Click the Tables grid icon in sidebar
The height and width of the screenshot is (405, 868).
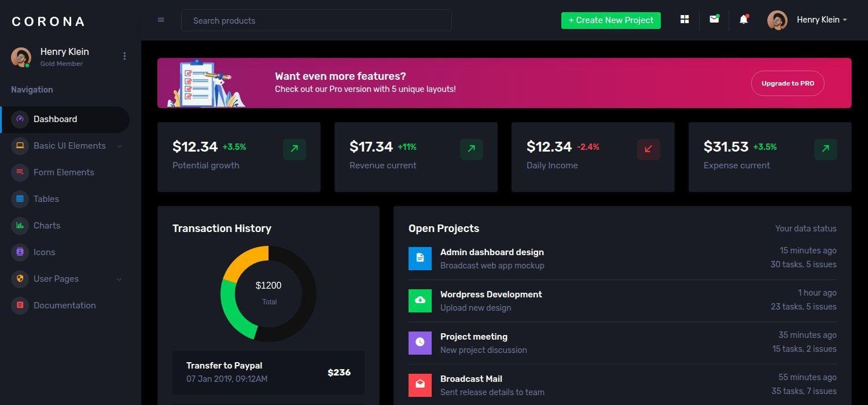coord(20,199)
